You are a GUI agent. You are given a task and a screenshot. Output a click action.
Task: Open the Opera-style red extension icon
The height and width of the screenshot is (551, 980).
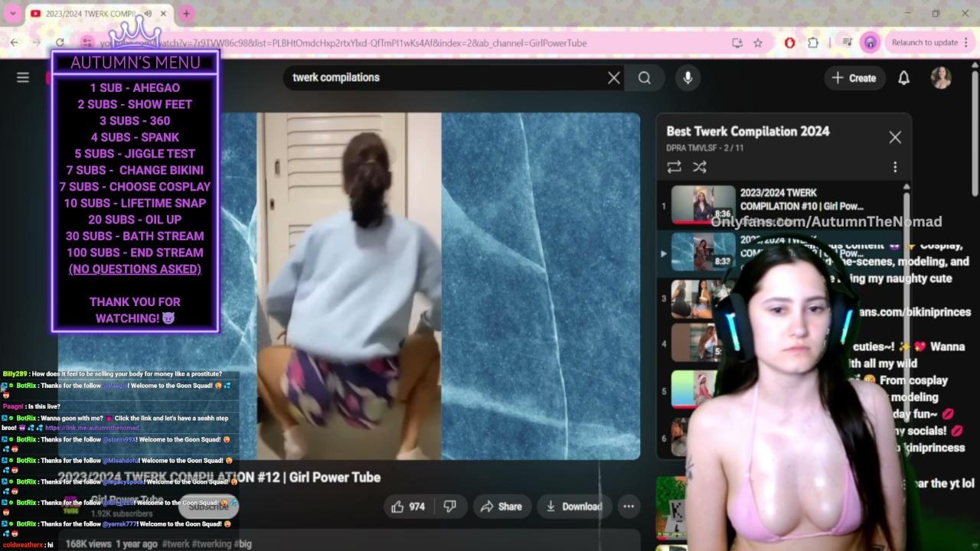click(x=790, y=43)
